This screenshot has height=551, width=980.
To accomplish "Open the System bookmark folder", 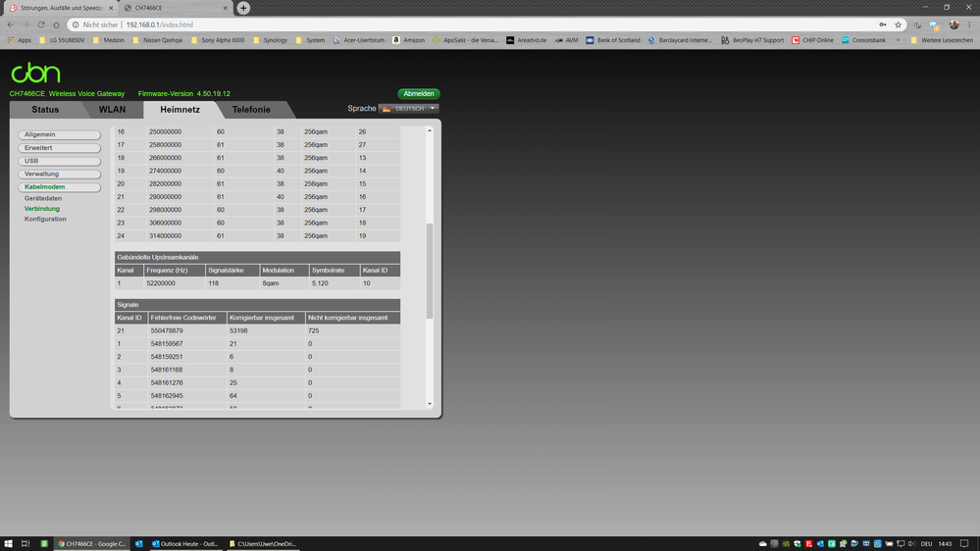I will [x=310, y=40].
